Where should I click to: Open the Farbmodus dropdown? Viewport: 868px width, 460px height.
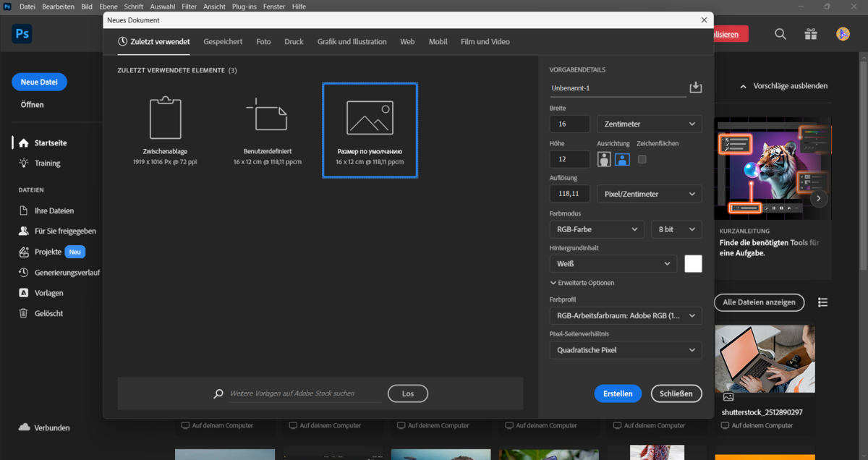tap(596, 229)
